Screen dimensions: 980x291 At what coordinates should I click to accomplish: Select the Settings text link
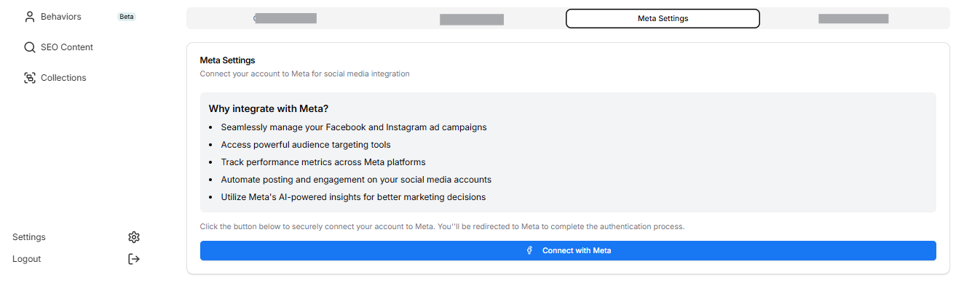pos(29,237)
